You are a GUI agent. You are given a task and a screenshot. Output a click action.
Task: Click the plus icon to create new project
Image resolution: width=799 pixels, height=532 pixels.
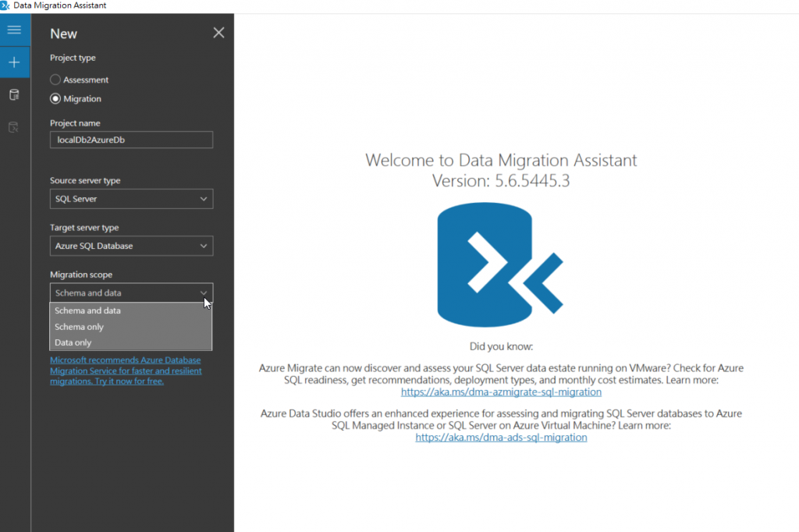tap(14, 62)
